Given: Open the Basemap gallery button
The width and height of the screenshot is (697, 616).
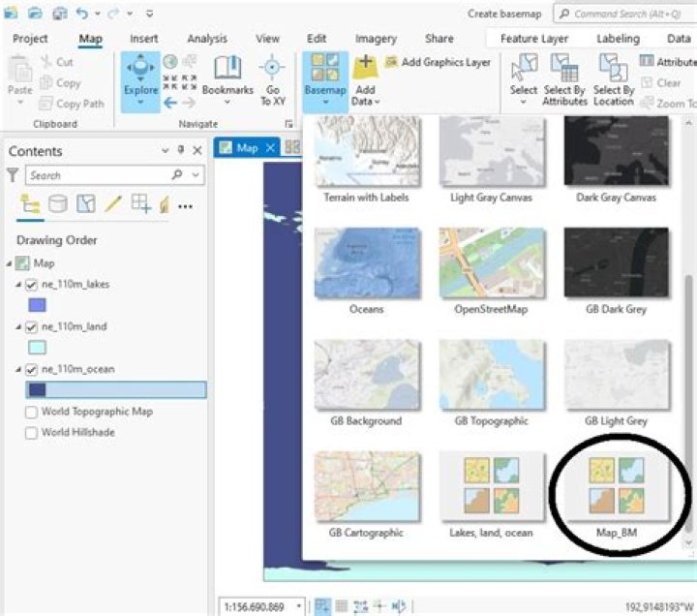Looking at the screenshot, I should tap(325, 80).
